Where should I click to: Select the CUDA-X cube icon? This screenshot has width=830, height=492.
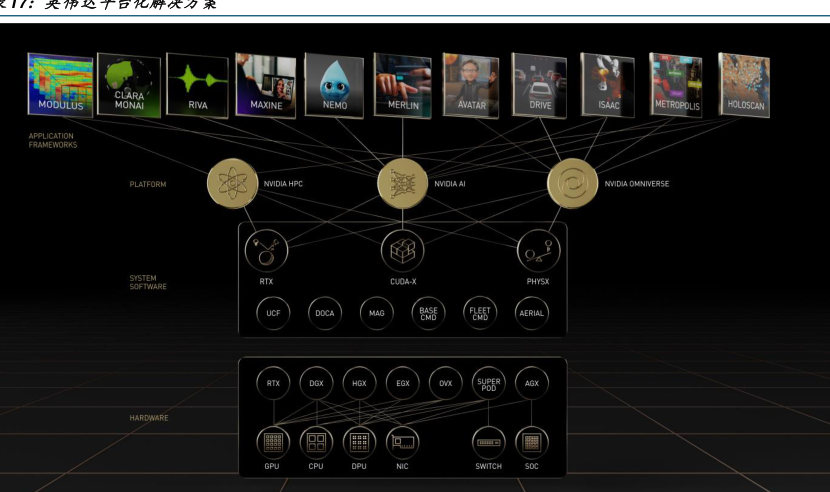[x=402, y=250]
